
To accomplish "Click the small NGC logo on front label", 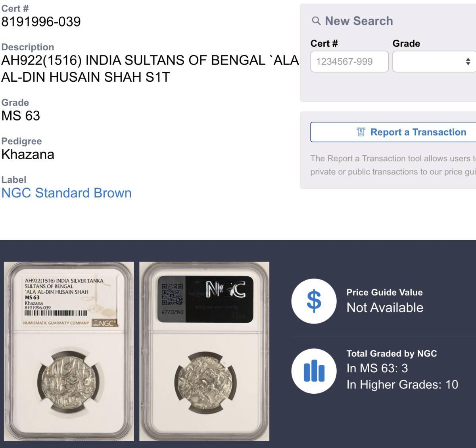I will pyautogui.click(x=105, y=323).
